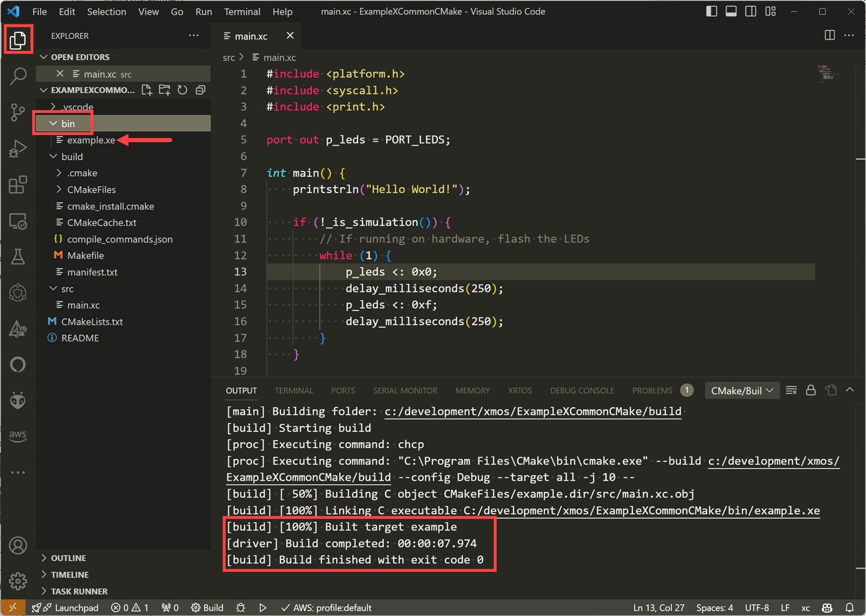Switch to the Debug Console tab

pos(582,391)
